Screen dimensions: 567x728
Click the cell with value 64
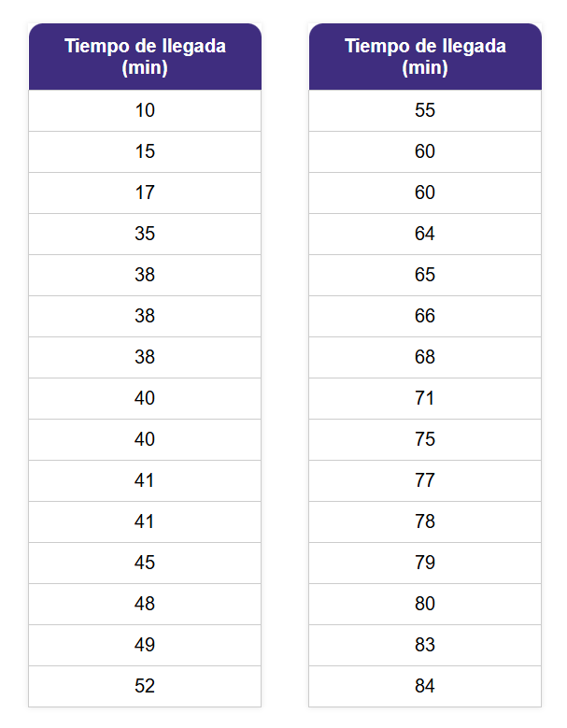tap(425, 234)
